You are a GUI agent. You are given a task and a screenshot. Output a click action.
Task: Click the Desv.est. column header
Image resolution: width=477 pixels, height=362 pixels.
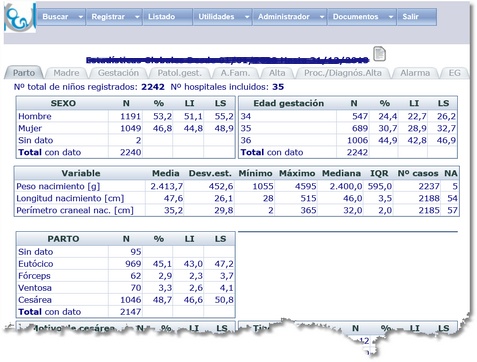[x=210, y=173]
